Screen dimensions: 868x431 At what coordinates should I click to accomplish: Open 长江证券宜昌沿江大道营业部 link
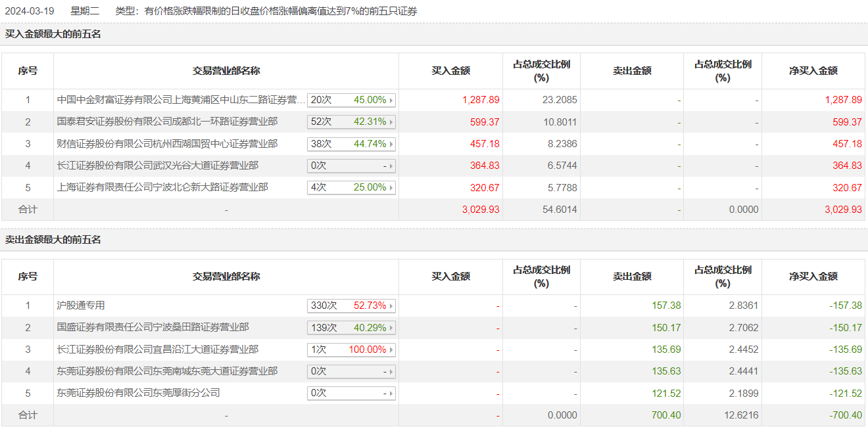pos(158,350)
